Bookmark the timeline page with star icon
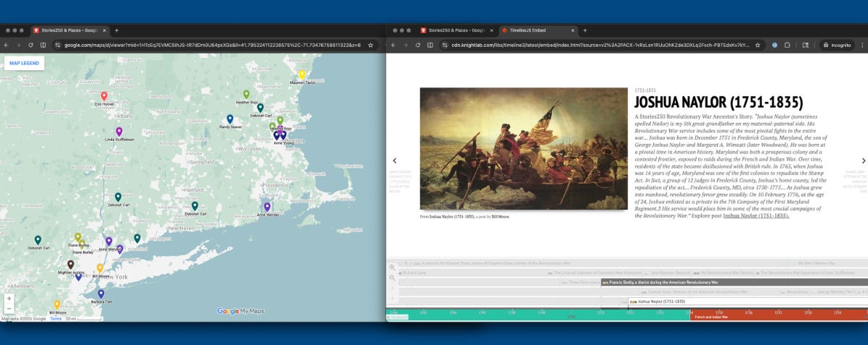868x345 pixels. 757,45
